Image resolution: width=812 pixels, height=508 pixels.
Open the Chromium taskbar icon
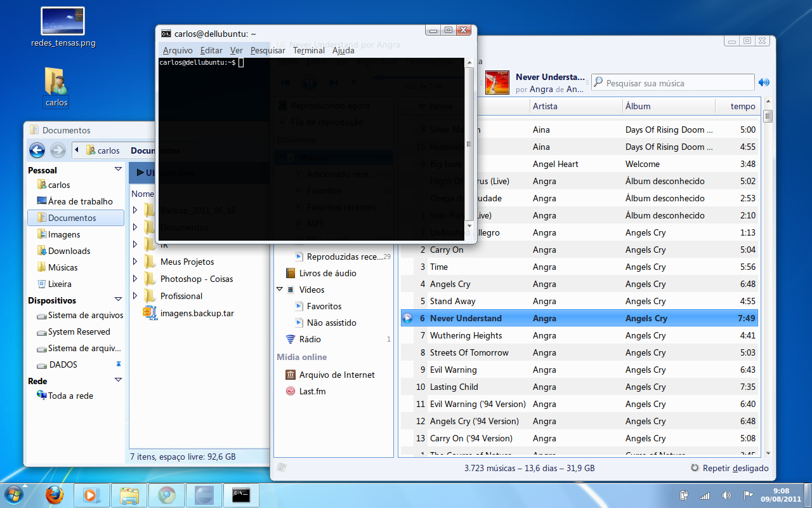click(167, 495)
